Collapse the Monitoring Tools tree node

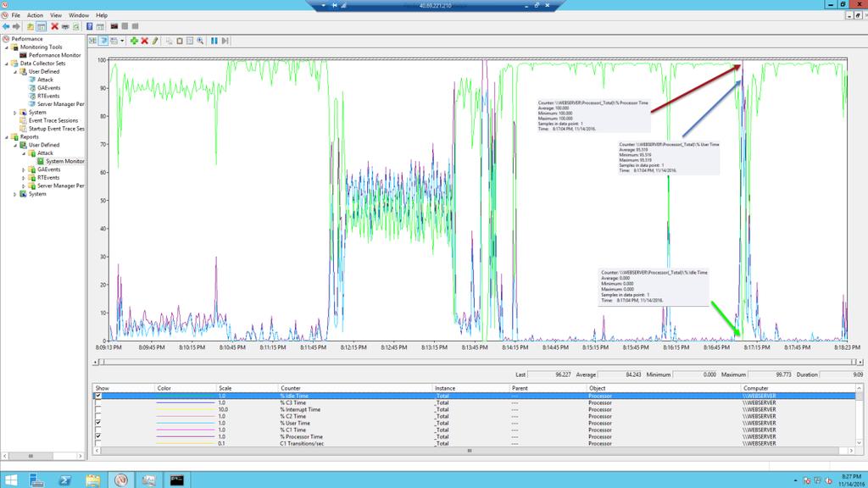7,47
